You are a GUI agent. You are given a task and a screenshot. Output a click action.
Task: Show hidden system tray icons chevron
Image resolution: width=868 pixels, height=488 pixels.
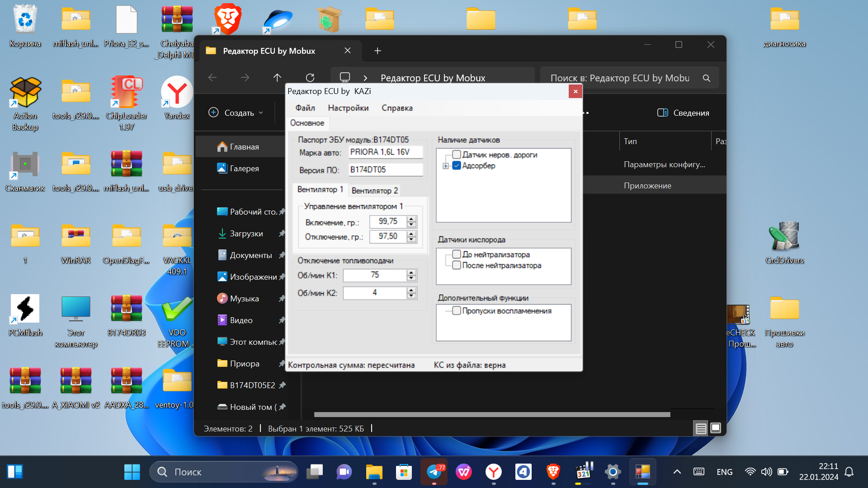[x=677, y=472]
